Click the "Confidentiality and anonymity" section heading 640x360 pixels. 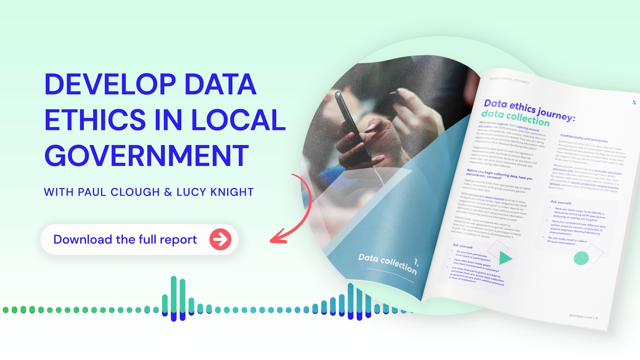pyautogui.click(x=584, y=138)
